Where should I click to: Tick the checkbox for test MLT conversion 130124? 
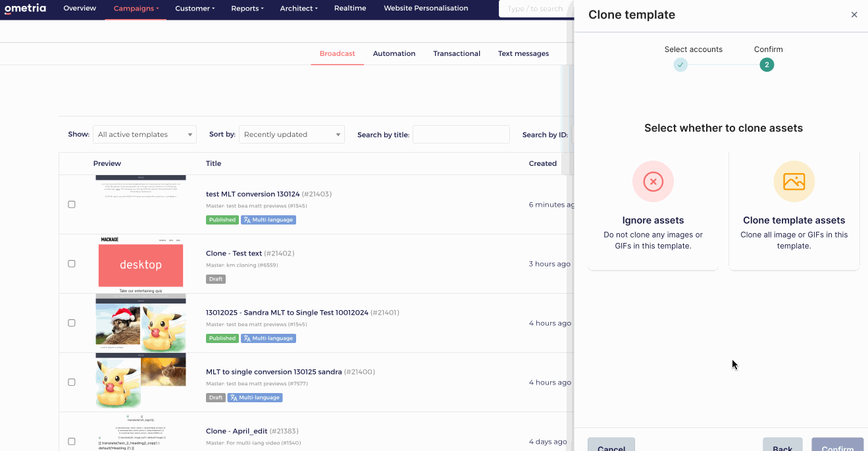click(72, 204)
